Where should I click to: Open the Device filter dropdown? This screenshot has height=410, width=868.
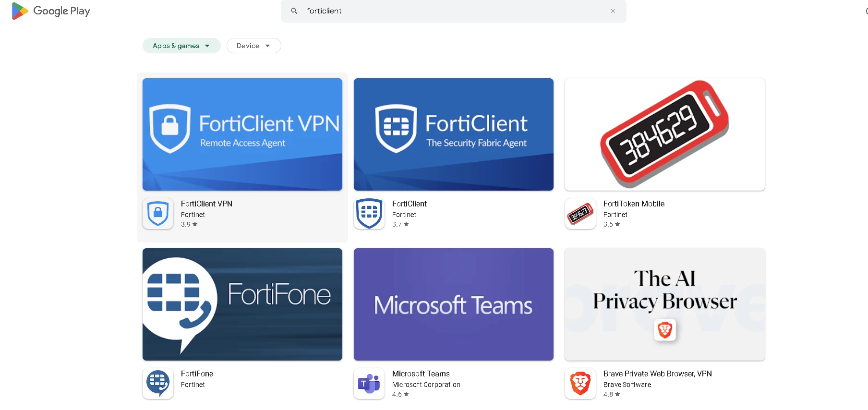tap(253, 46)
